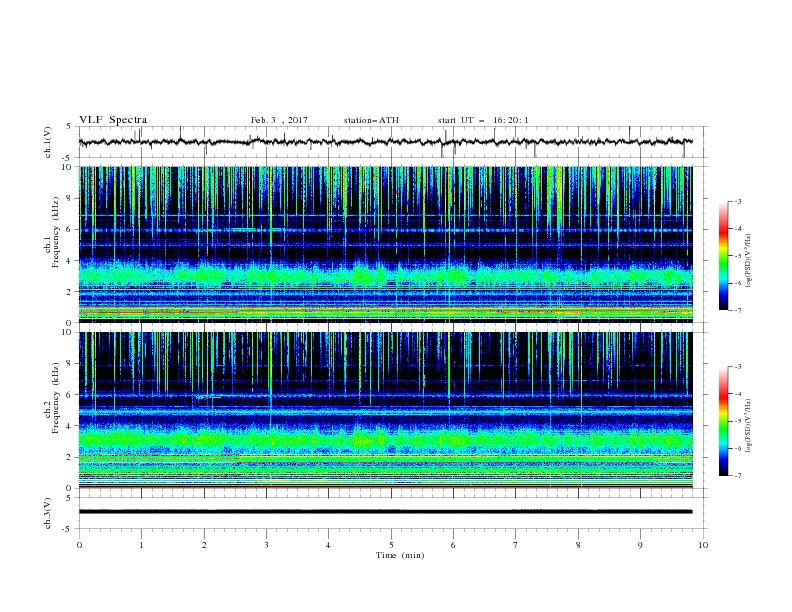Click the "-5" volt tick on ch.3(V) axis
Viewport: 792px width, 612px height.
[x=67, y=529]
